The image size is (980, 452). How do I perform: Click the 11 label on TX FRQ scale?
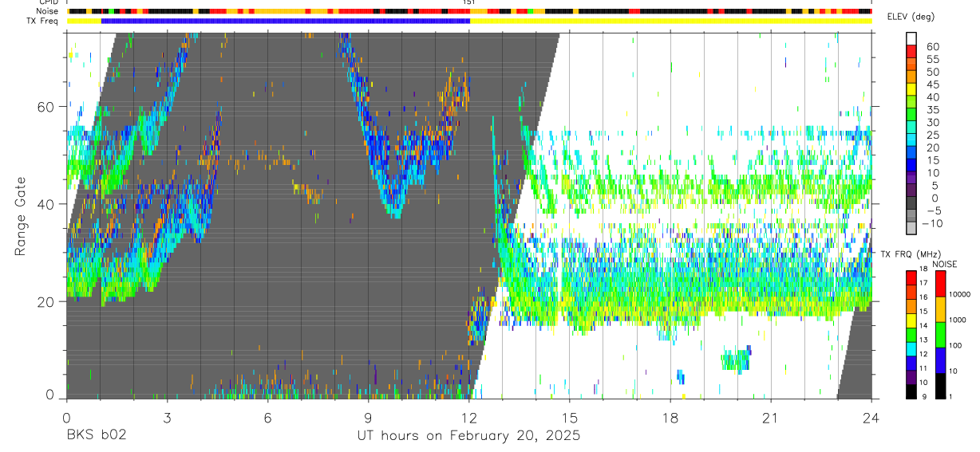923,368
